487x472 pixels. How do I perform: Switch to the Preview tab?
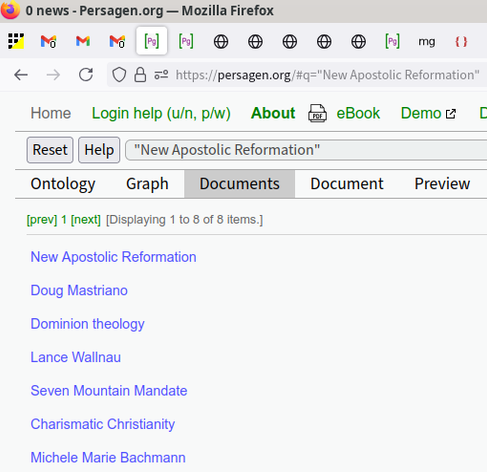tap(442, 184)
